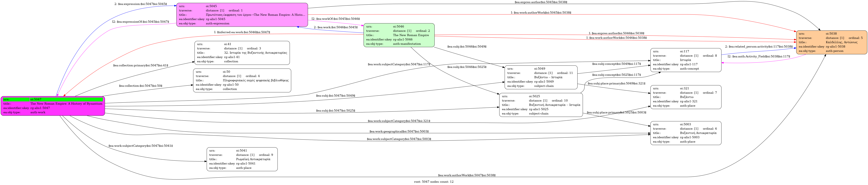Click edge label ea:auth:Activity_Field oi:5038 to oi:117
Image resolution: width=868 pixels, height=185 pixels.
click(759, 56)
